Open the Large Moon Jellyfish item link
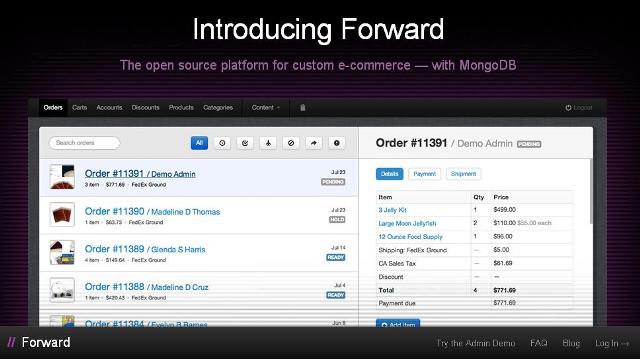The height and width of the screenshot is (360, 640). [407, 223]
